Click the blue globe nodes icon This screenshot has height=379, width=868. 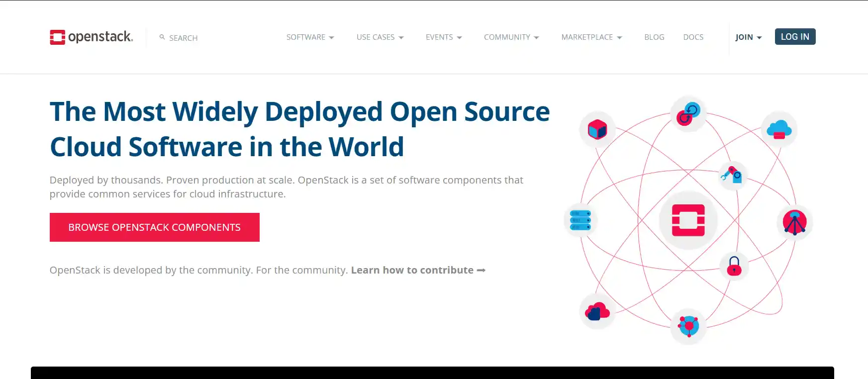(x=688, y=326)
